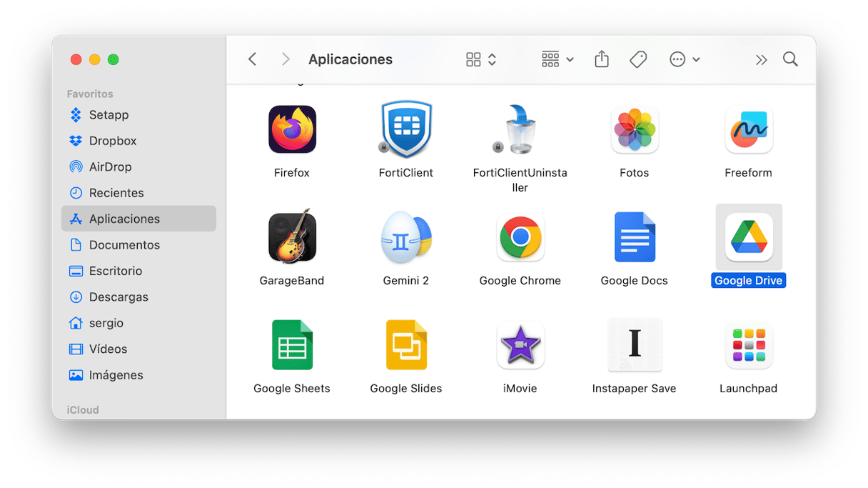Go to AirDrop in sidebar

tap(110, 167)
